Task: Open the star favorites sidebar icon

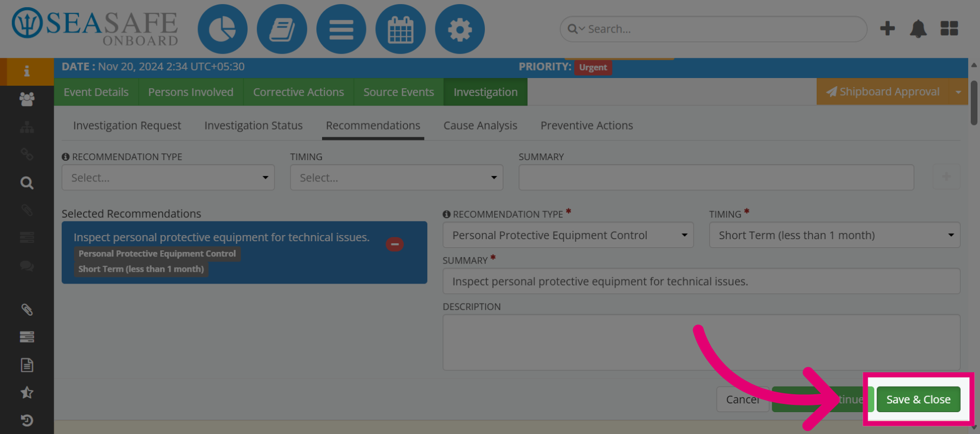Action: tap(27, 392)
